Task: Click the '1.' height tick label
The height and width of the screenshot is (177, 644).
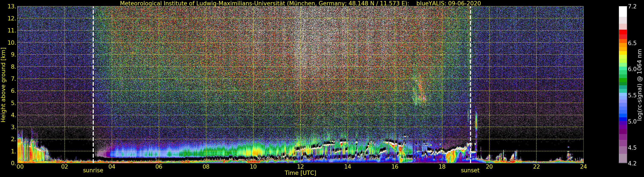Action: (14, 151)
